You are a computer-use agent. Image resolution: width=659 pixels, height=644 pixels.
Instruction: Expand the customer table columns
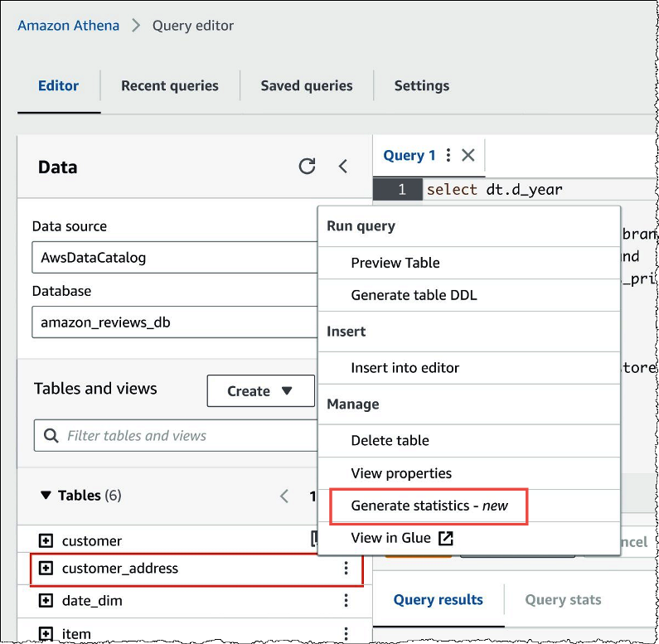click(46, 541)
